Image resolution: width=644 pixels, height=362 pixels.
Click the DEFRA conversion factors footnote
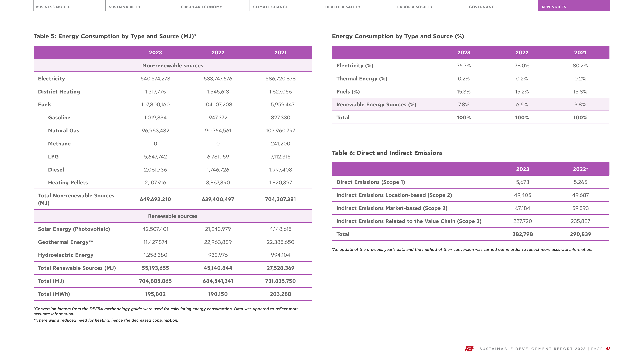166,311
